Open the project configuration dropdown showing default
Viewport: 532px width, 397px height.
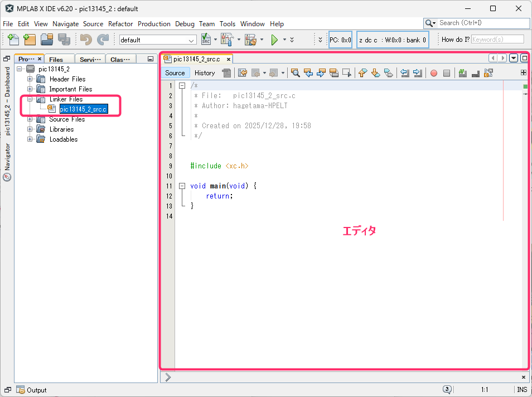click(x=158, y=40)
